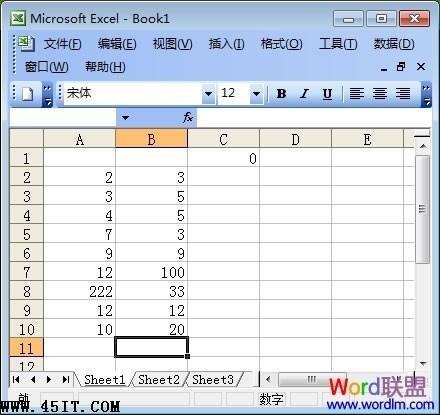Switch to Sheet2 tab
Viewport: 440px width, 415px height.
(159, 380)
